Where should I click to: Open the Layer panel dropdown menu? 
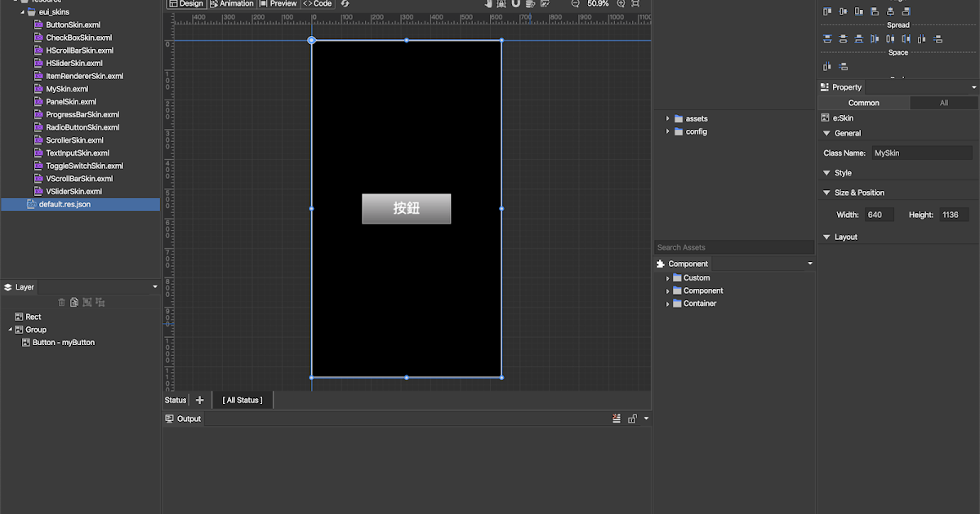[154, 286]
